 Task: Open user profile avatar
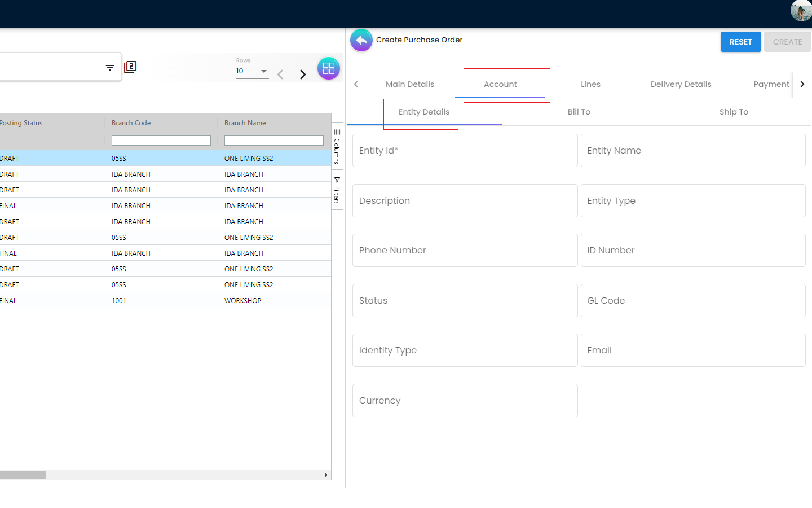(x=800, y=11)
